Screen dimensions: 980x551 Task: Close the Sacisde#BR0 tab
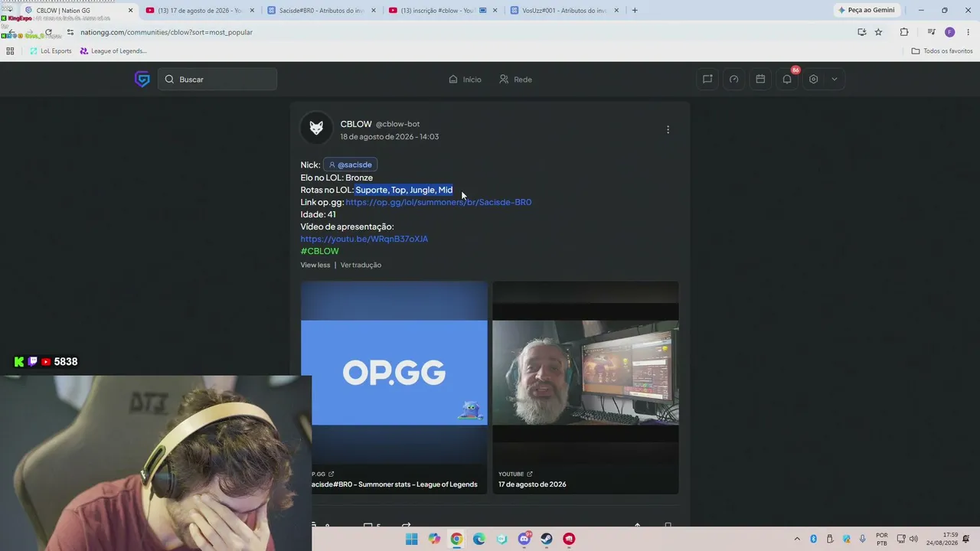(x=373, y=11)
